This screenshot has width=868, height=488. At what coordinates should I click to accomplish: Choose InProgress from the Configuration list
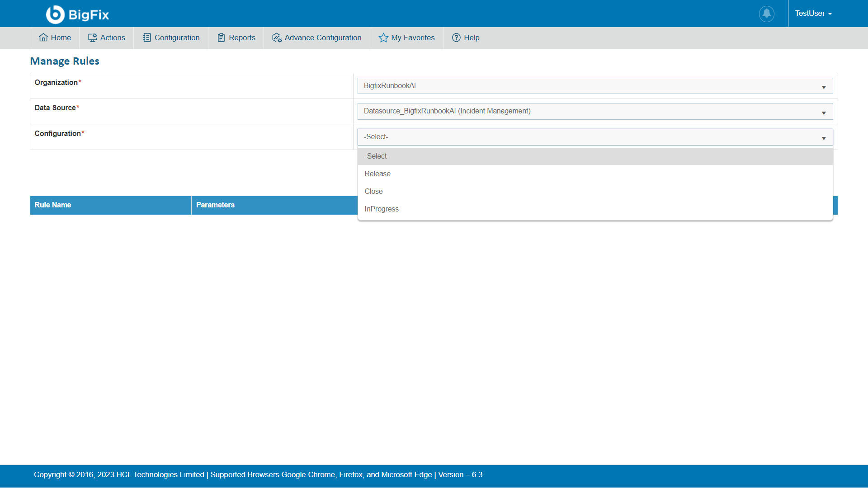(x=382, y=209)
